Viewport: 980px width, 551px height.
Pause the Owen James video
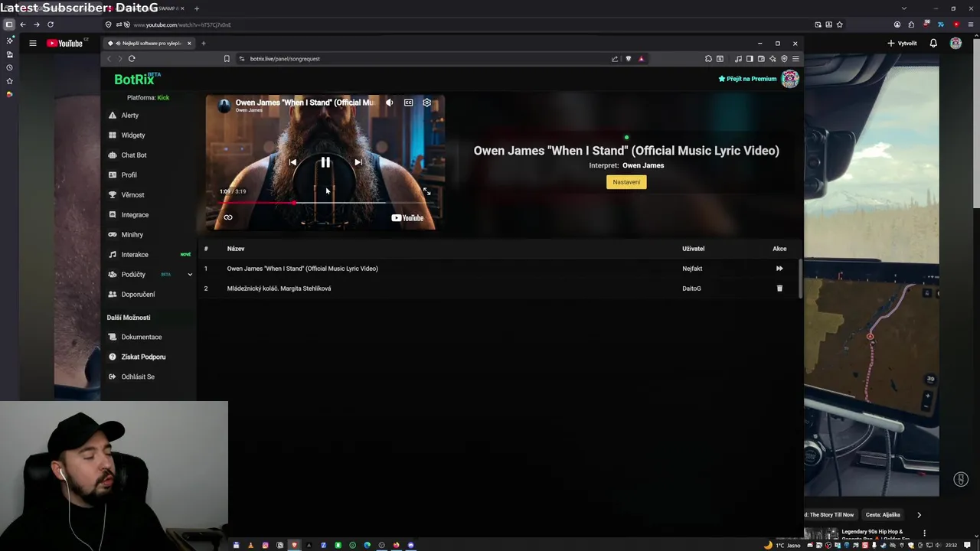coord(325,162)
